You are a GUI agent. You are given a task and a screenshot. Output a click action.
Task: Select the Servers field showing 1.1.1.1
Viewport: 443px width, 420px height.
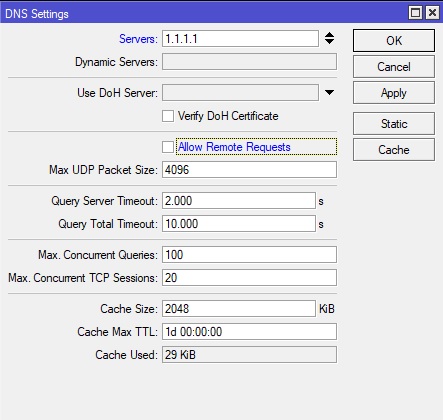click(240, 39)
